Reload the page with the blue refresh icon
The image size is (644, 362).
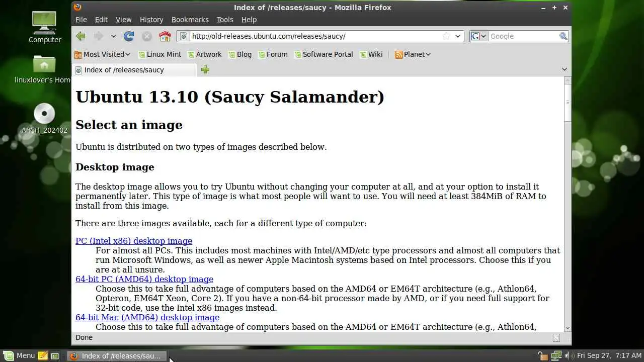tap(129, 36)
